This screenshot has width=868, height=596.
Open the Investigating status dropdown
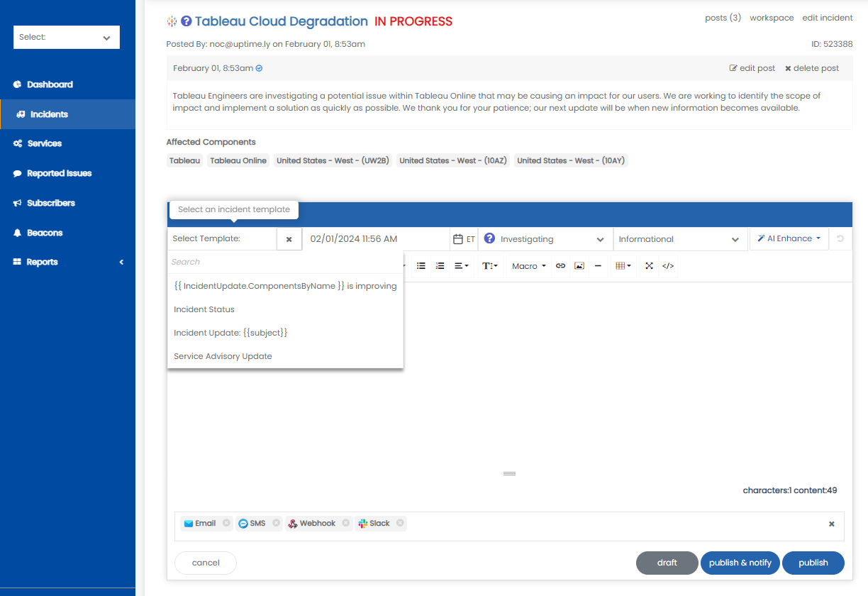pos(545,239)
